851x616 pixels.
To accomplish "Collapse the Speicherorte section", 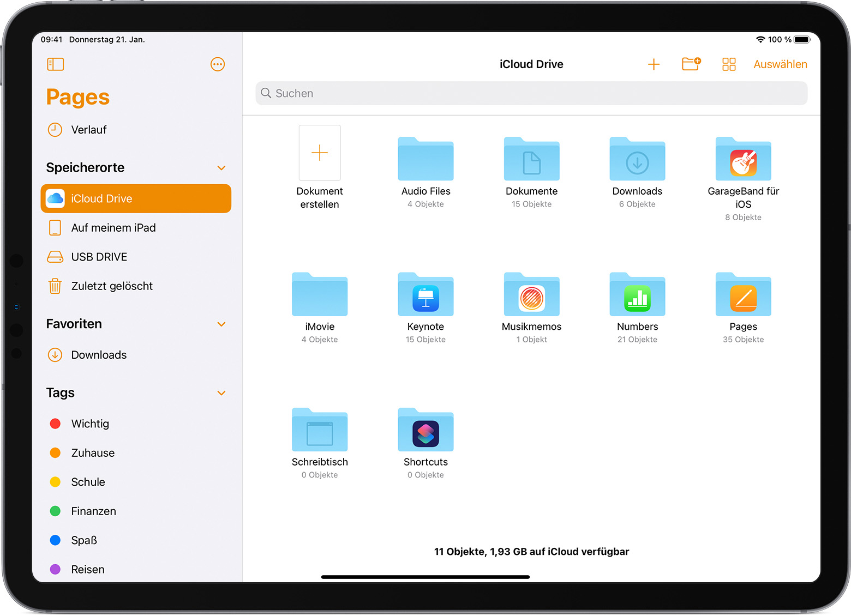I will click(221, 168).
